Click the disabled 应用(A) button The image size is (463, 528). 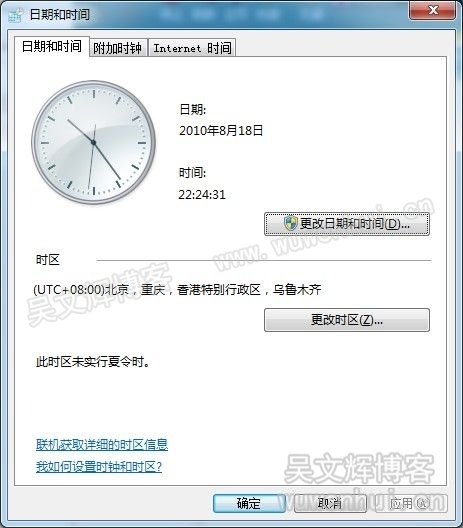tap(411, 503)
